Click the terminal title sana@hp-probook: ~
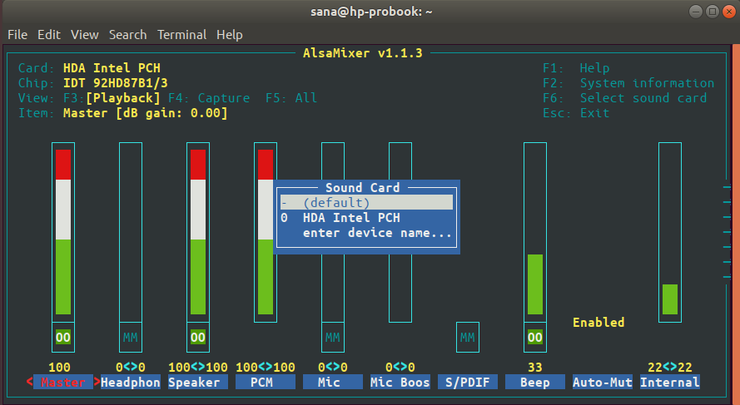The height and width of the screenshot is (405, 740). [x=371, y=11]
